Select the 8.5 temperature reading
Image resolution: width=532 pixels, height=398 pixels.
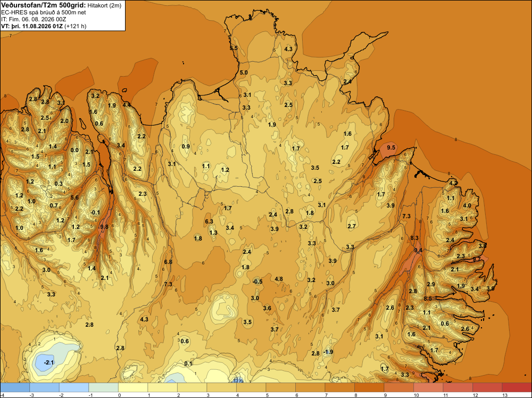(x=428, y=299)
